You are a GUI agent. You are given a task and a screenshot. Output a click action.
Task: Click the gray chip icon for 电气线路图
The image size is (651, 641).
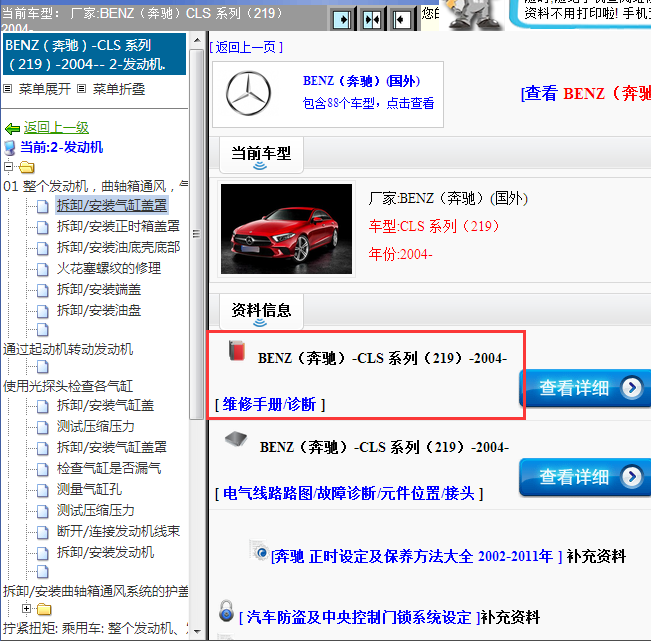tap(236, 438)
